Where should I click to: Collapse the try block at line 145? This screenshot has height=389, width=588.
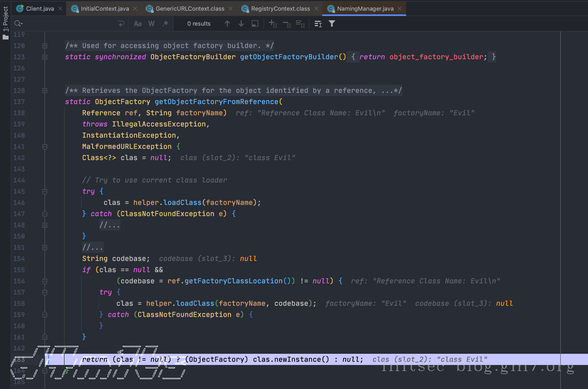[x=45, y=192]
